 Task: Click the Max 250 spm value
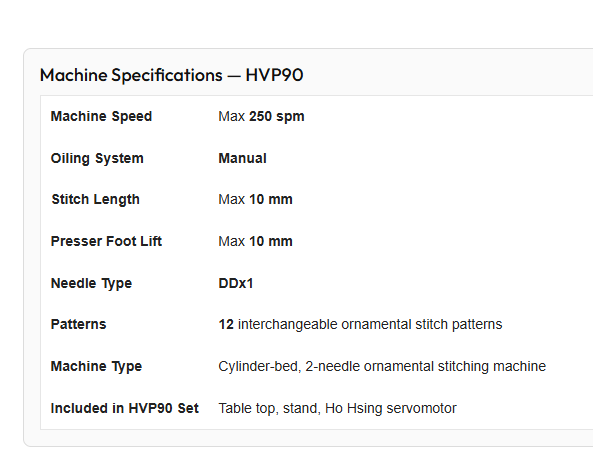click(x=261, y=116)
